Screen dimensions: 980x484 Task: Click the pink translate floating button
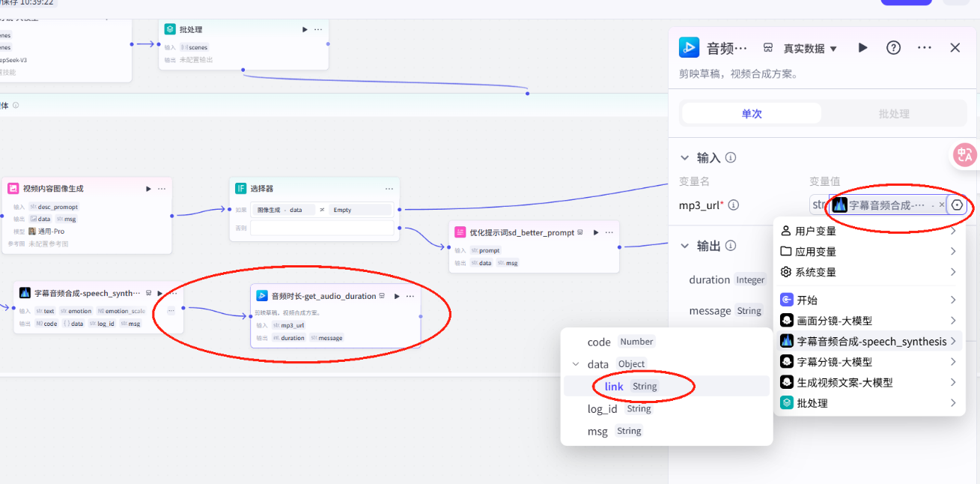(x=964, y=155)
